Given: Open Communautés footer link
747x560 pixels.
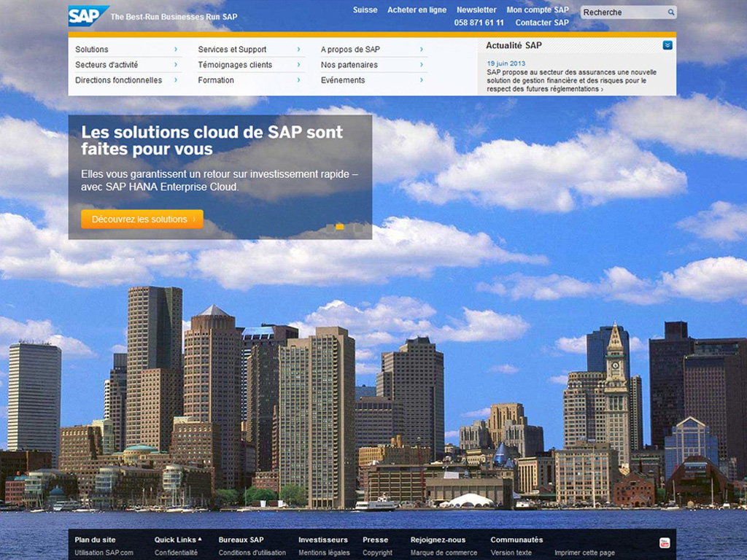Looking at the screenshot, I should [x=516, y=540].
